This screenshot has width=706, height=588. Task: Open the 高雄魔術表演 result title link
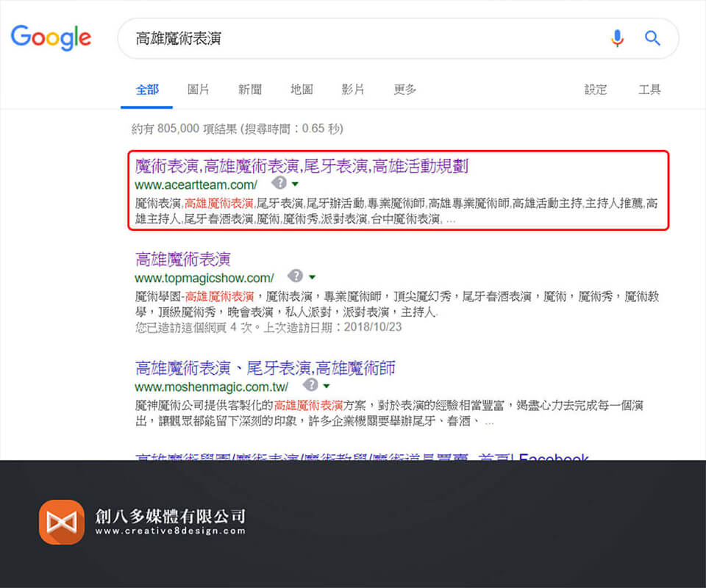(x=183, y=259)
